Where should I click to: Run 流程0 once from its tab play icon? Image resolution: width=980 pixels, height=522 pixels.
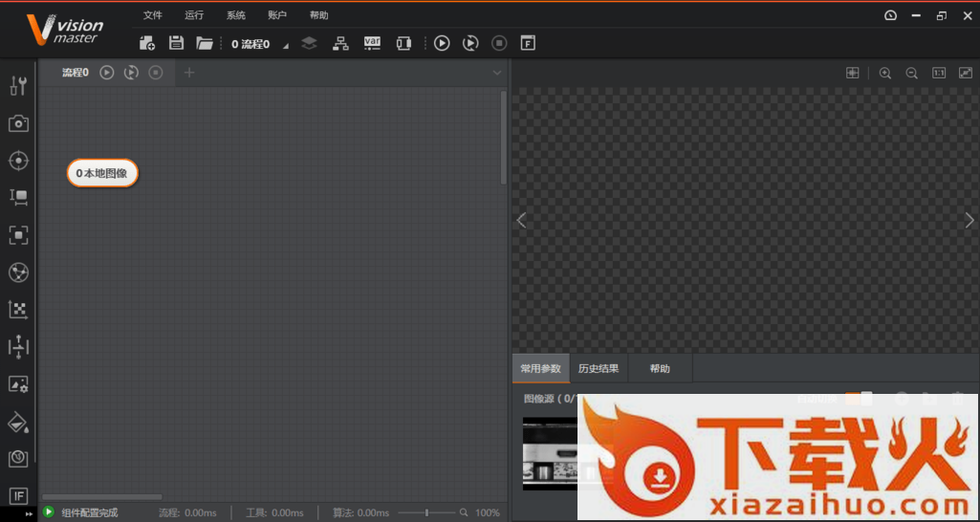(x=107, y=73)
